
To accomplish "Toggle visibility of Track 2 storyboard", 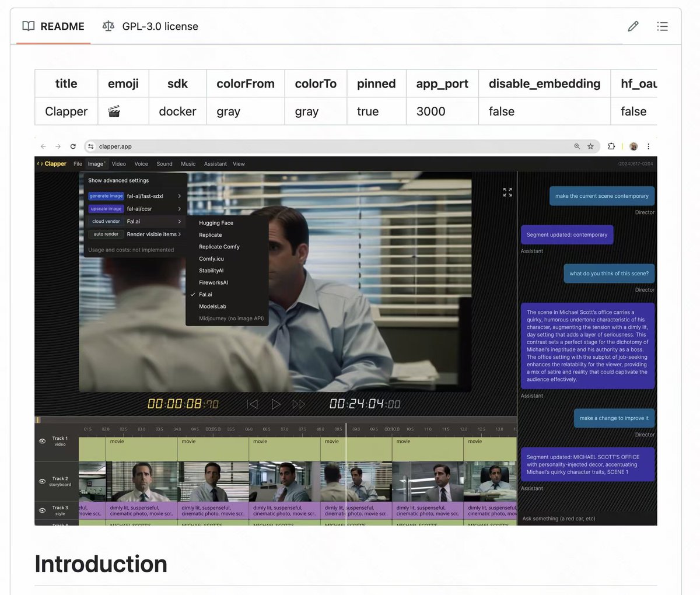I will tap(42, 481).
